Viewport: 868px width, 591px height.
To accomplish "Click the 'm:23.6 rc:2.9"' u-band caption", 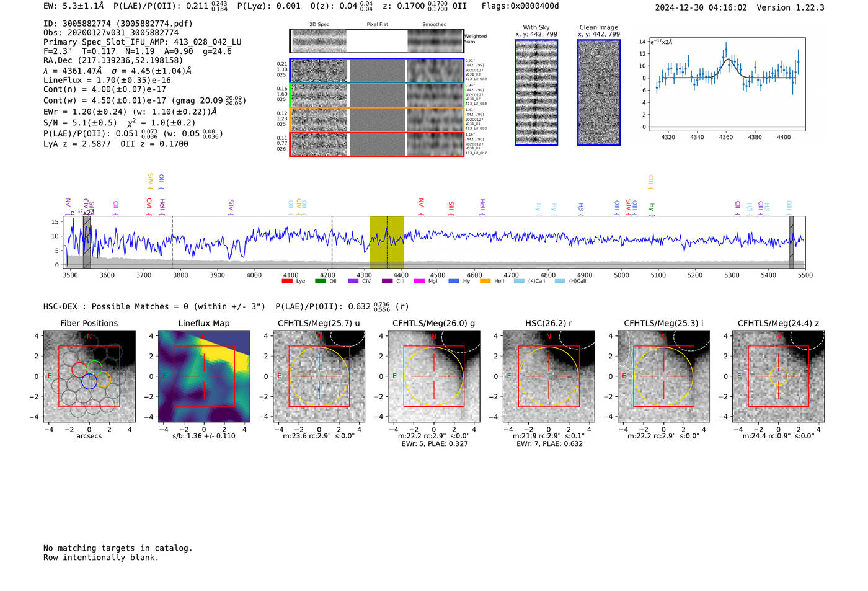I will pos(307,436).
